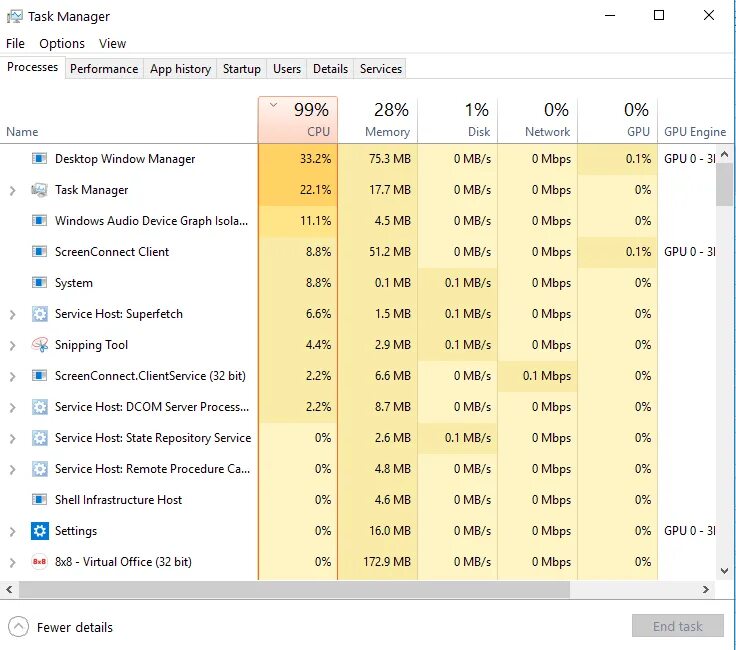Click the horizontal scrollbar right arrow
Viewport: 736px width, 650px height.
pos(705,589)
